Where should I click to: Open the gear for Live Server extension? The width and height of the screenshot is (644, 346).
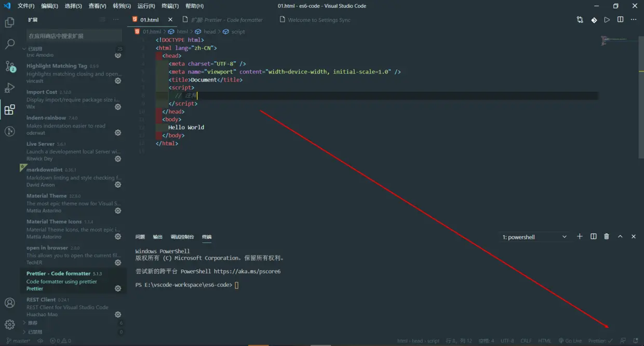coord(118,159)
